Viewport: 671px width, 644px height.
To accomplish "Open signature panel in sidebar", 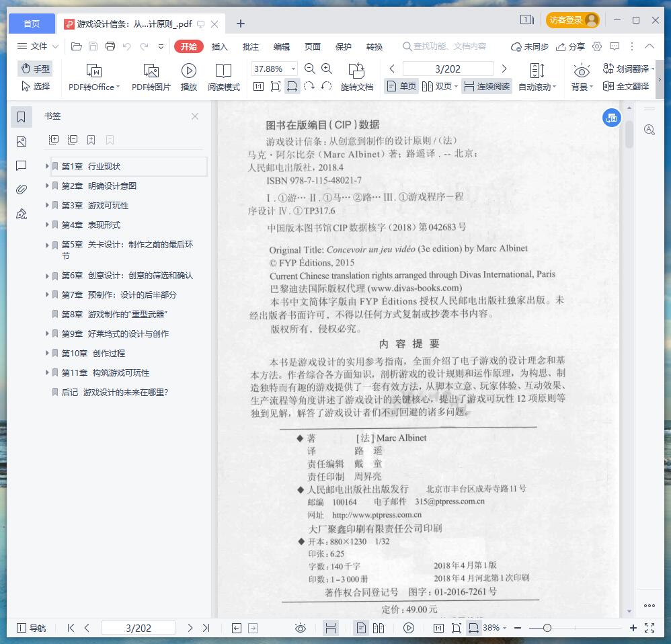I will [21, 214].
